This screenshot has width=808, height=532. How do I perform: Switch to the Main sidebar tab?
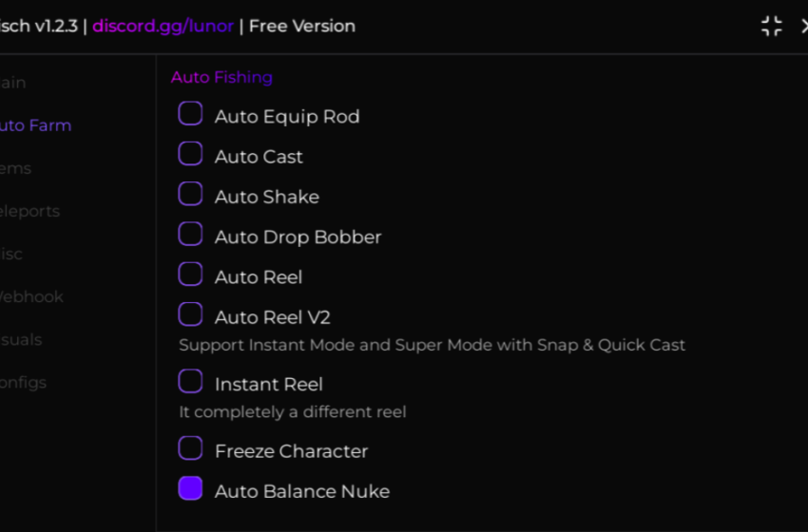click(12, 83)
